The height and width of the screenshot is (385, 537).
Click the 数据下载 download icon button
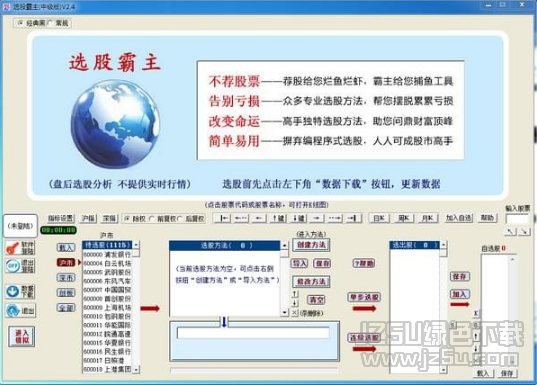click(x=20, y=291)
